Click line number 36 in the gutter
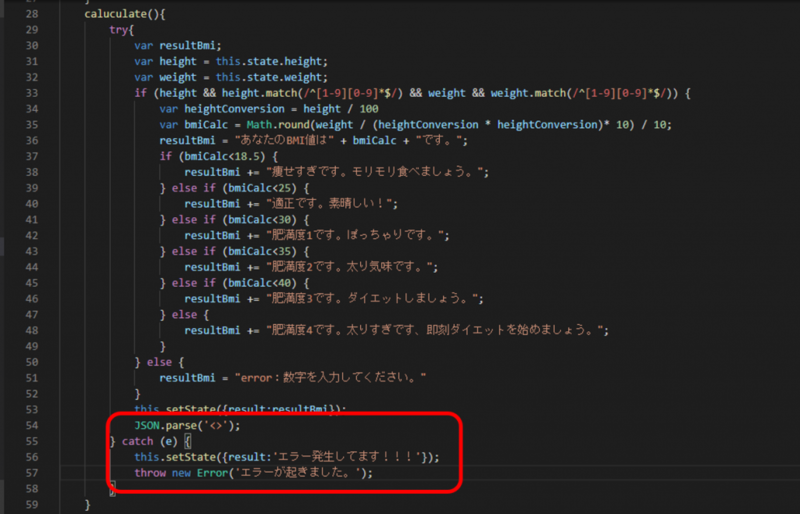Screen dimensions: 800x514 pyautogui.click(x=31, y=141)
